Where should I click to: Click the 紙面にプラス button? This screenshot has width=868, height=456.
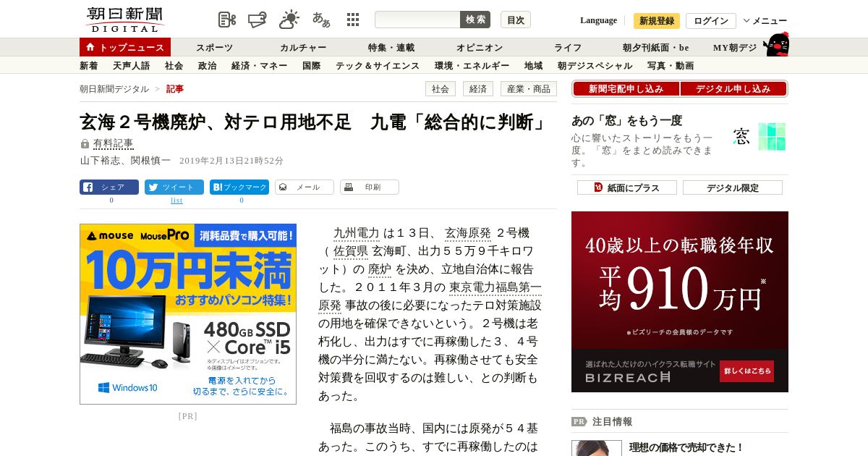click(627, 187)
